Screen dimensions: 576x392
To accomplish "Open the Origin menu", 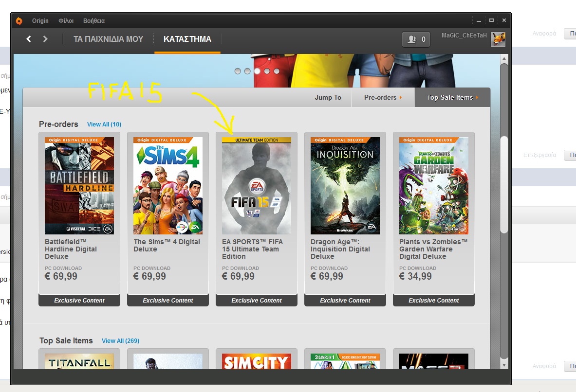I will click(x=40, y=21).
